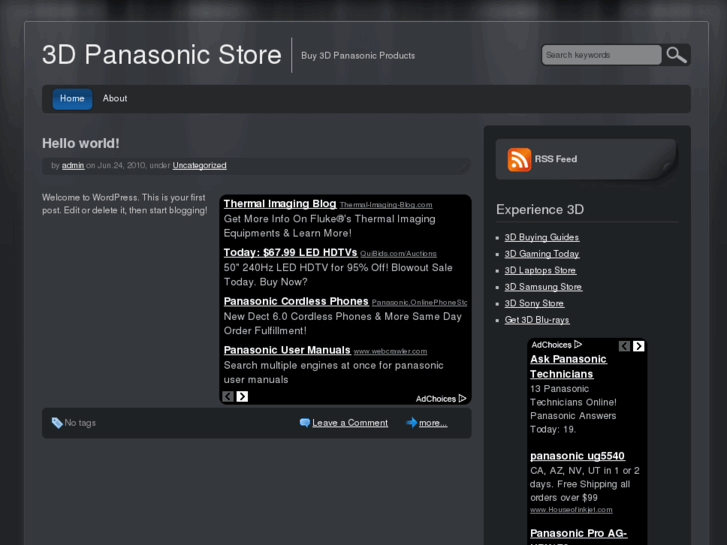Screen dimensions: 727x545
Task: Open the Thermal Imaging Blog ad
Action: coord(280,204)
